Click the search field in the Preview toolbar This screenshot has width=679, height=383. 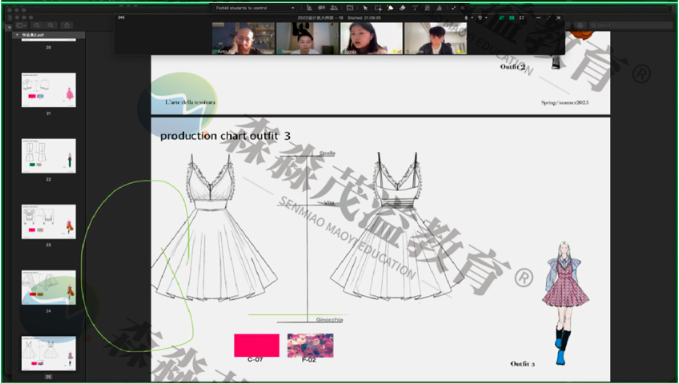pos(629,26)
